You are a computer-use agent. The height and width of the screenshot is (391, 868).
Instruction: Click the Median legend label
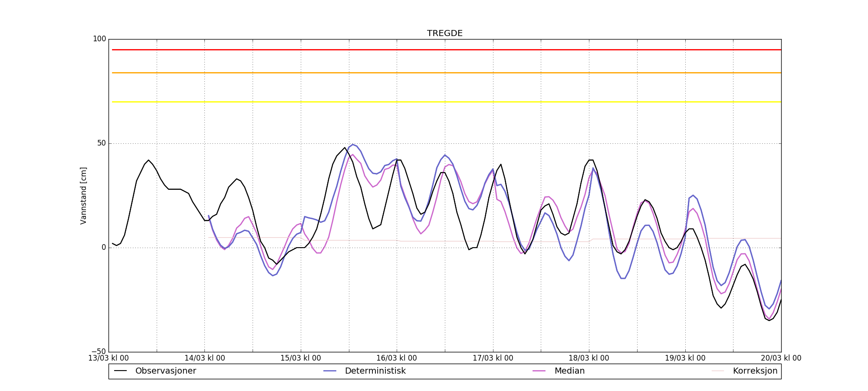pyautogui.click(x=569, y=371)
